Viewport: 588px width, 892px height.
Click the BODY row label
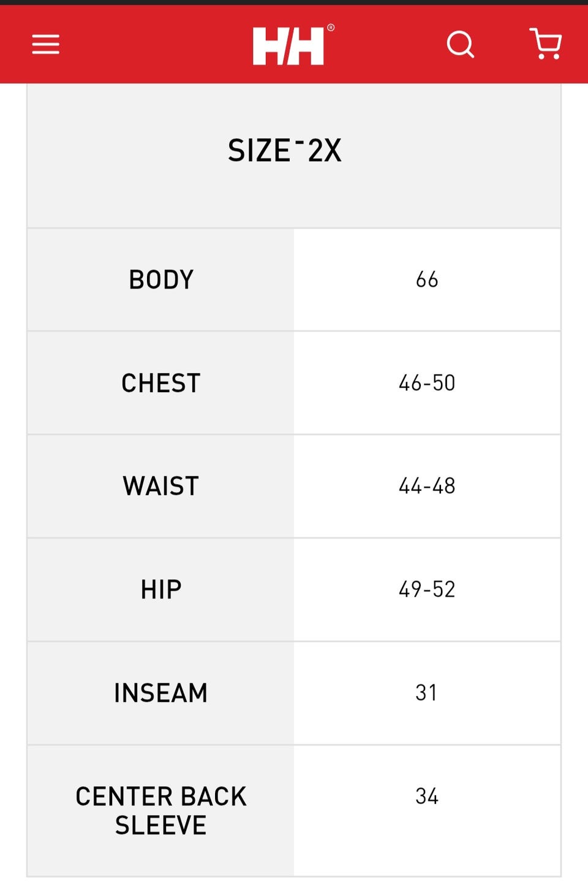coord(161,280)
